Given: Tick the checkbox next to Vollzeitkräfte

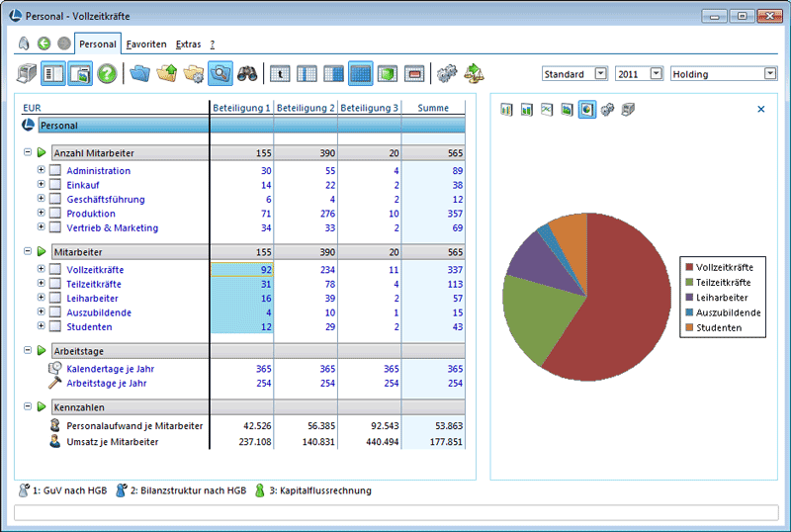Looking at the screenshot, I should pyautogui.click(x=55, y=269).
